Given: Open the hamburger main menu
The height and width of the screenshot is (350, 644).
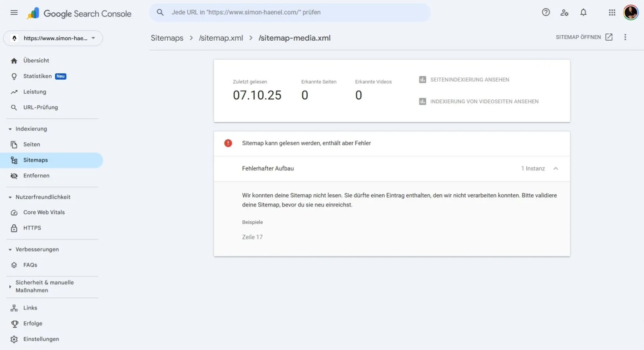Looking at the screenshot, I should [14, 13].
